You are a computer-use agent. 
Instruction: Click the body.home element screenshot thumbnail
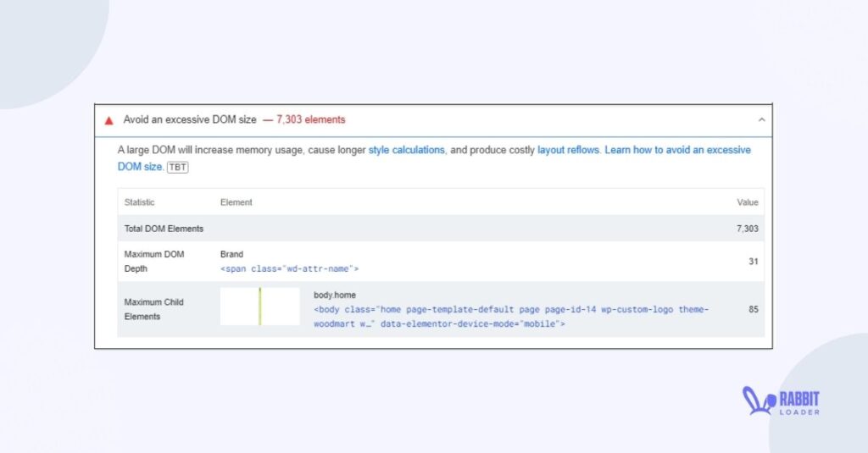pyautogui.click(x=259, y=307)
